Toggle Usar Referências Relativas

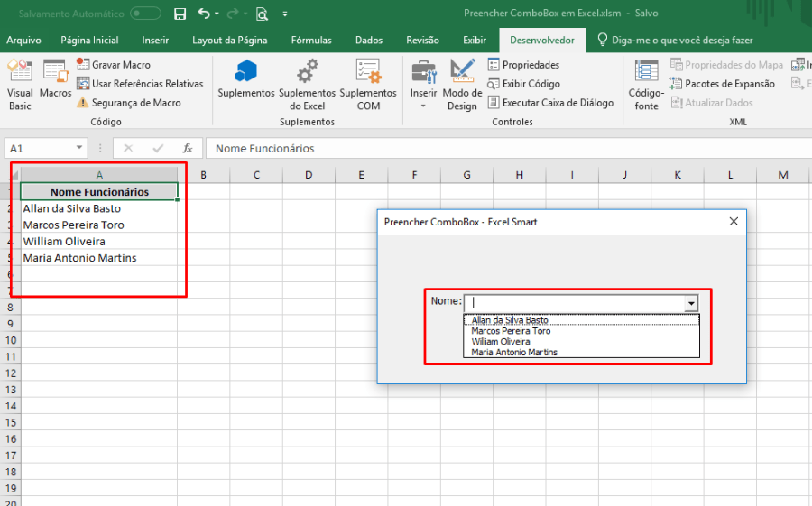point(140,83)
